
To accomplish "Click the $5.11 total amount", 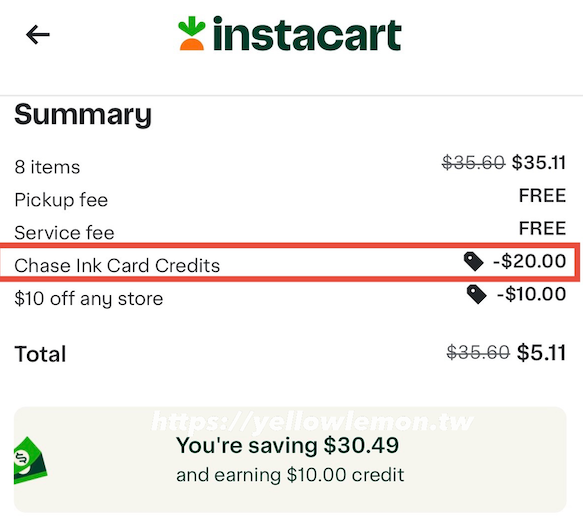I will (541, 353).
